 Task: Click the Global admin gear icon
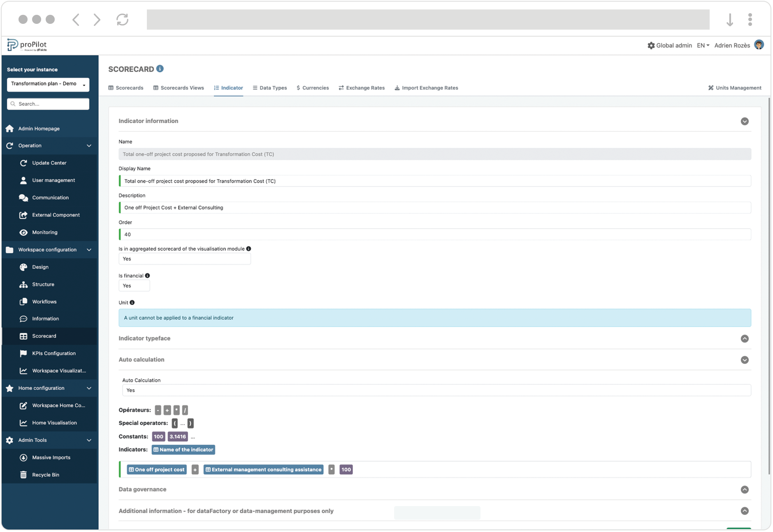[651, 46]
